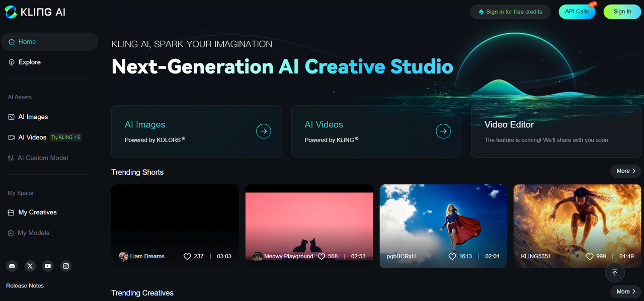Open the YouTube social icon
644x301 pixels.
(48, 266)
